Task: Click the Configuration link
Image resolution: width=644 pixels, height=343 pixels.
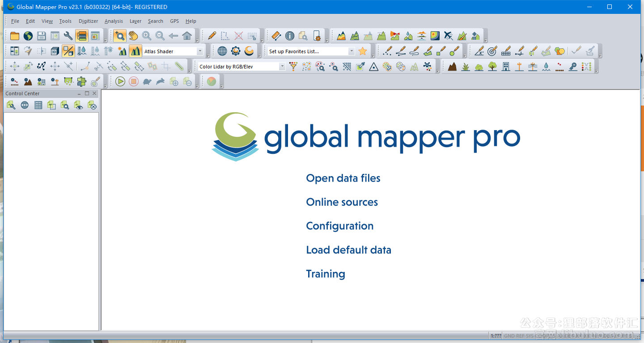Action: (x=340, y=226)
